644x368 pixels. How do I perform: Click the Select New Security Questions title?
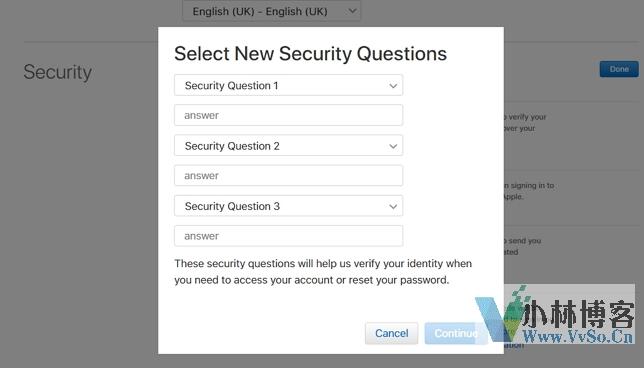(x=310, y=54)
